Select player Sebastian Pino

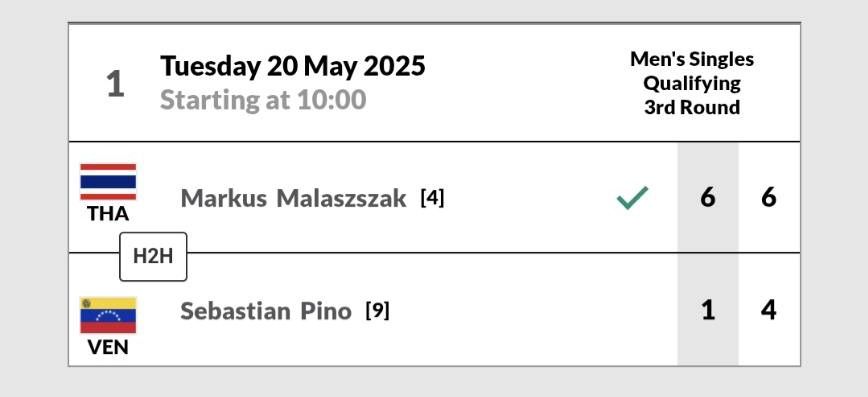click(x=266, y=311)
